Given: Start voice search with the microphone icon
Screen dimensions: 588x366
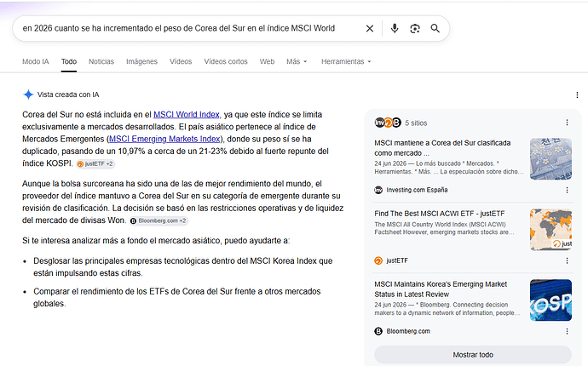Looking at the screenshot, I should pos(395,28).
